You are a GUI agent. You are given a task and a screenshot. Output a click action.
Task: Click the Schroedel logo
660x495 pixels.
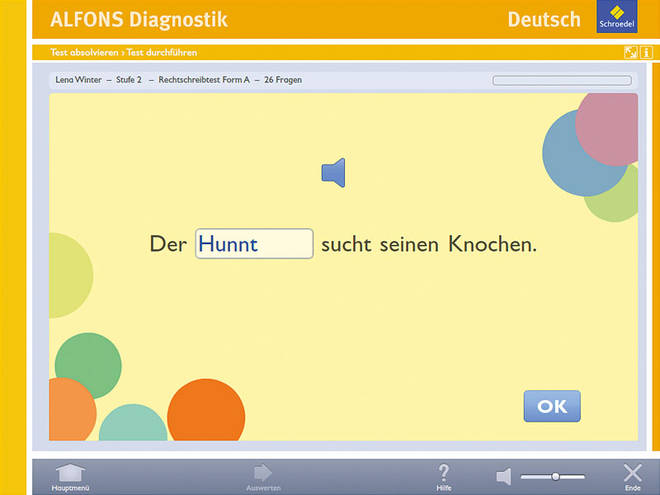pyautogui.click(x=617, y=16)
